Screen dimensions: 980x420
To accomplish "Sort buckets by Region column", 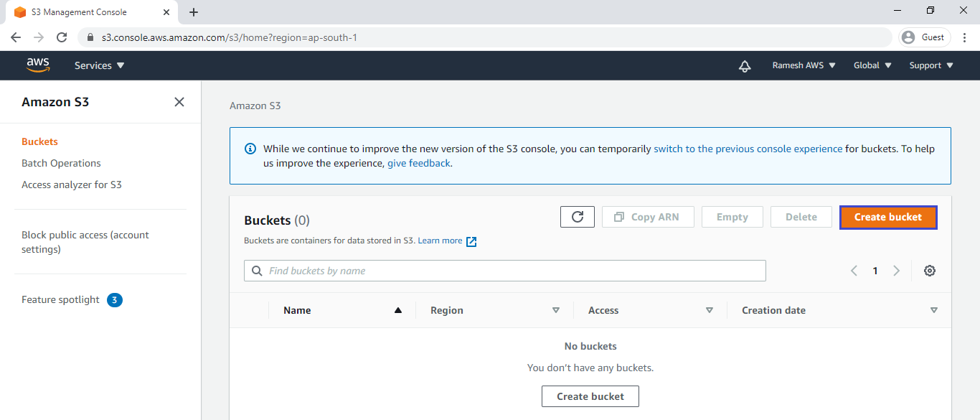I will click(x=494, y=310).
